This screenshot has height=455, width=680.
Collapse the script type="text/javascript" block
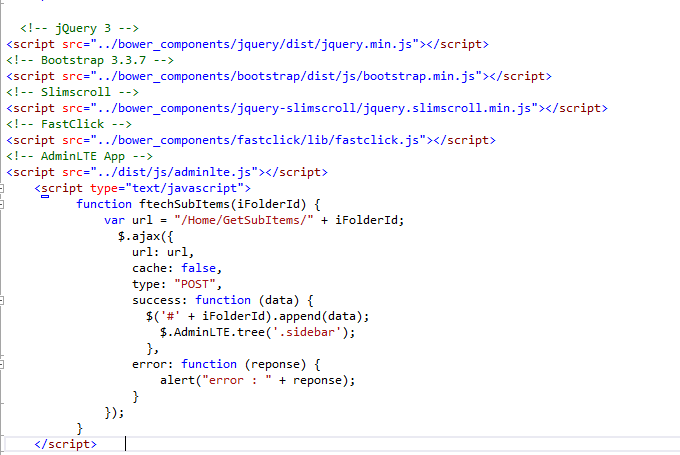[x=2, y=188]
